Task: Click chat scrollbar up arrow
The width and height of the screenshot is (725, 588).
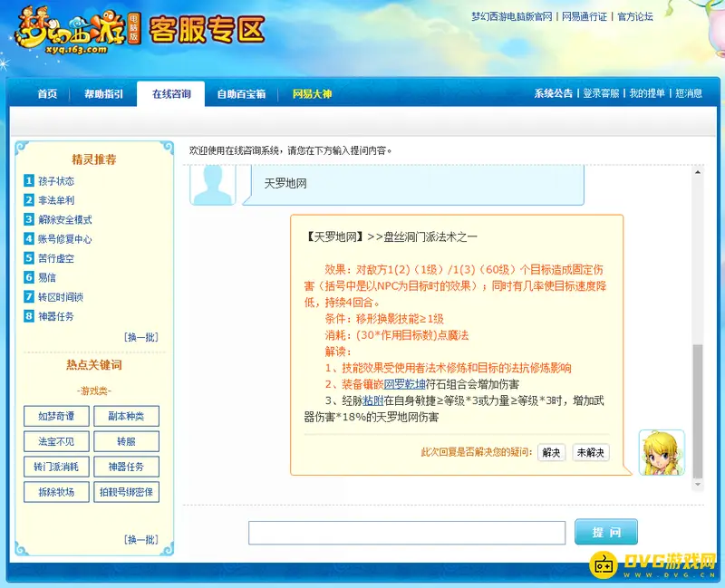Action: (698, 172)
